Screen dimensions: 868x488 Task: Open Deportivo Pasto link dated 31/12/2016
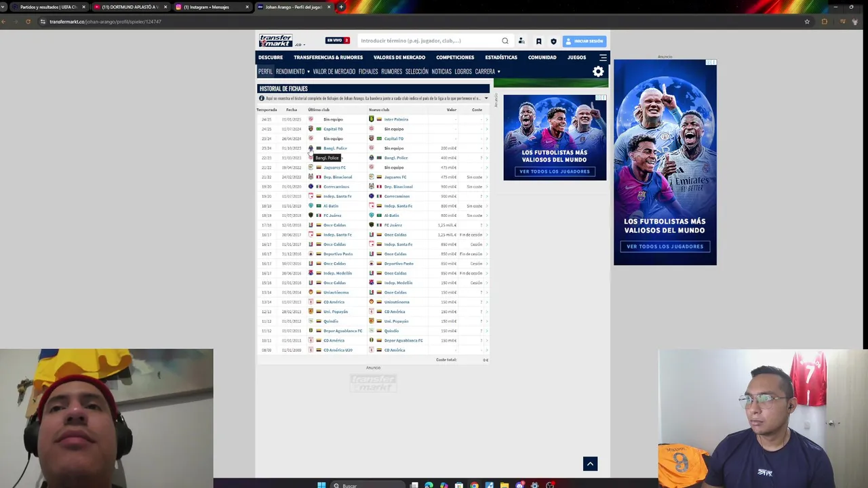click(x=338, y=254)
